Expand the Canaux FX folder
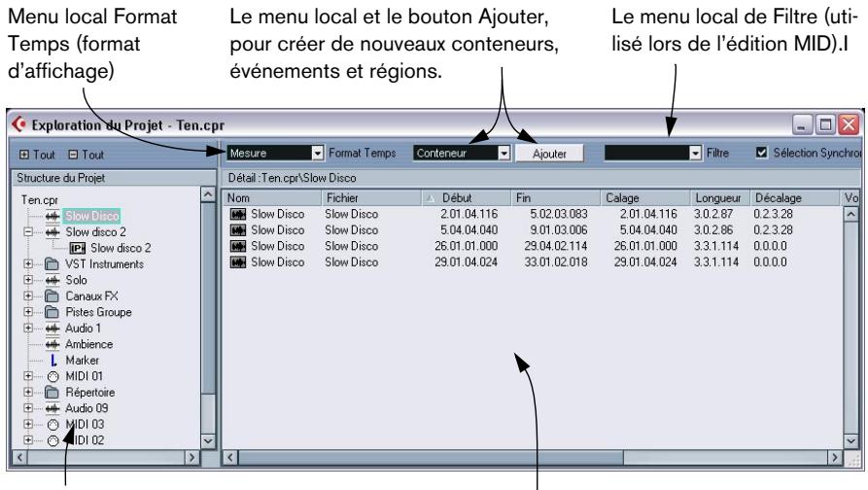The image size is (868, 490). pyautogui.click(x=28, y=297)
